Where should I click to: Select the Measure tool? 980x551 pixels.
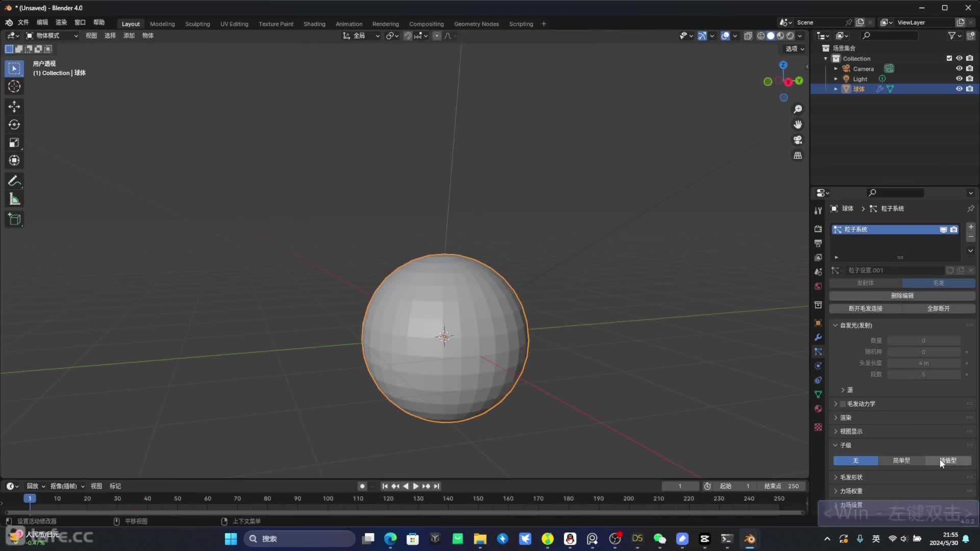click(14, 199)
